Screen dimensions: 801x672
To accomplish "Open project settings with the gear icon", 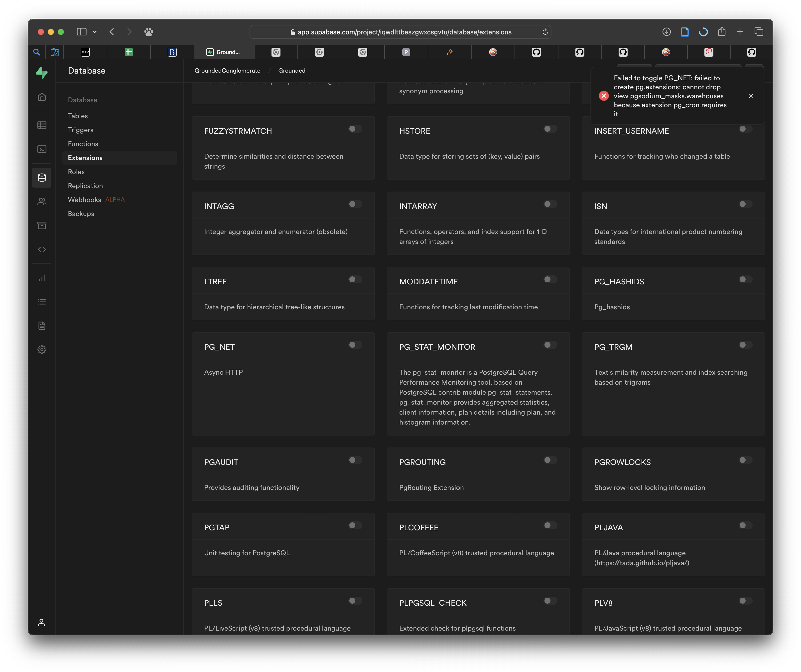I will click(x=42, y=349).
